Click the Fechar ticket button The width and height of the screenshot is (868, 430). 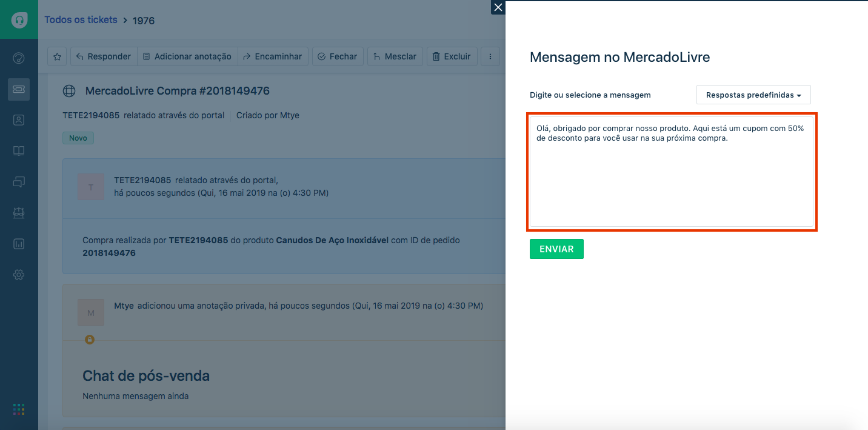(338, 56)
